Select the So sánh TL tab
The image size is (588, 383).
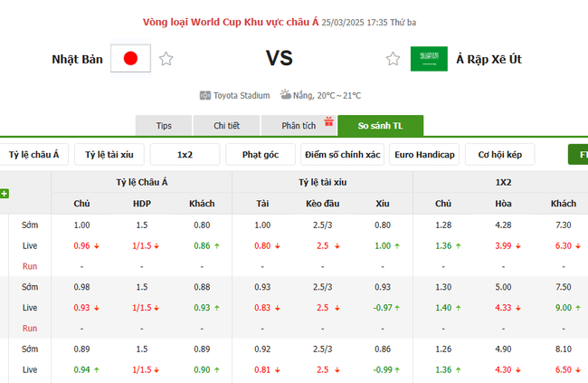[380, 126]
